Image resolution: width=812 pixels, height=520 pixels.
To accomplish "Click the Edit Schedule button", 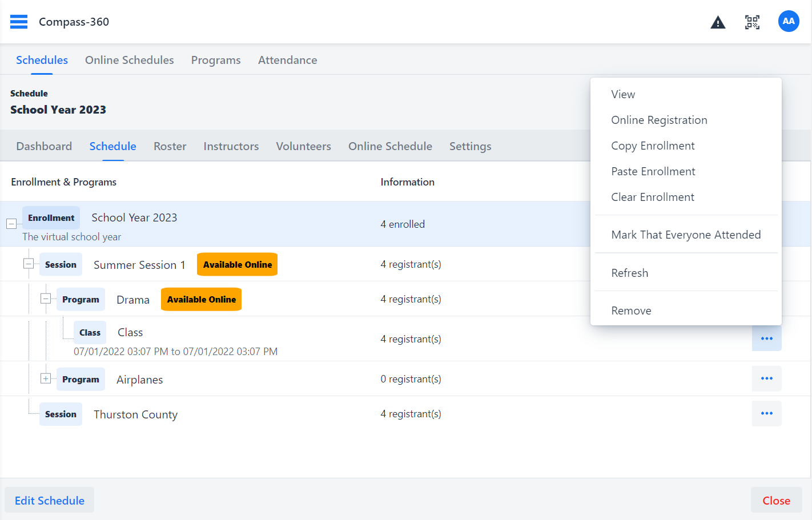I will (x=50, y=501).
